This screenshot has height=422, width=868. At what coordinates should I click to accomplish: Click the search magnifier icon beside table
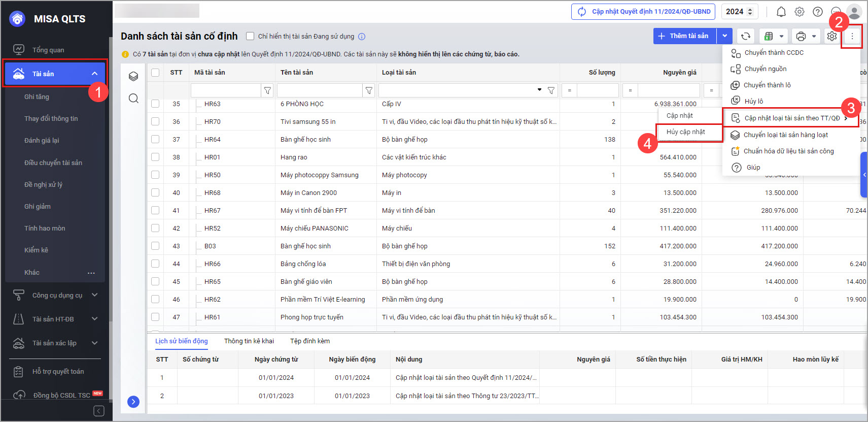(x=133, y=99)
